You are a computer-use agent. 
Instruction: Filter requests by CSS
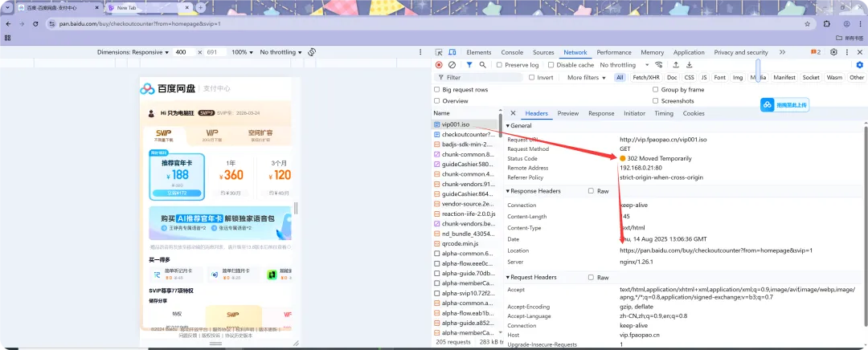[689, 77]
